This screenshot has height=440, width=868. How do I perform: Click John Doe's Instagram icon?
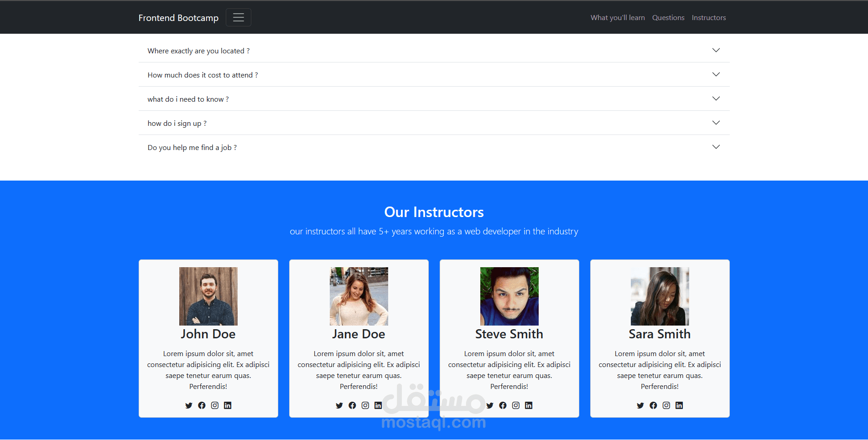pyautogui.click(x=215, y=405)
